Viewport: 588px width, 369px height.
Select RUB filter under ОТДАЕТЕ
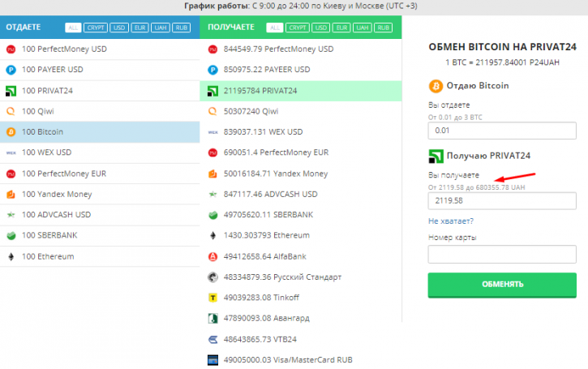182,28
